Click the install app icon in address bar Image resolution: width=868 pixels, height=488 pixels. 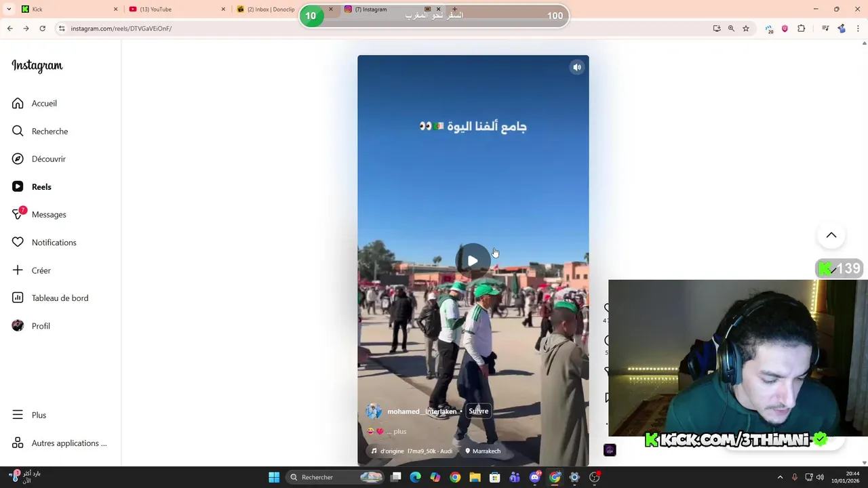point(717,28)
